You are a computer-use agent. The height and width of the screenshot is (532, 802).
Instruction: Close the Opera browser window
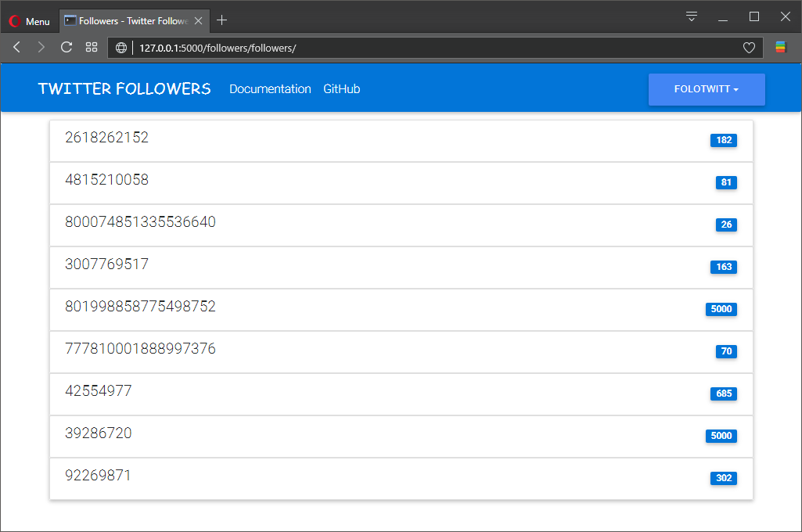pos(786,17)
